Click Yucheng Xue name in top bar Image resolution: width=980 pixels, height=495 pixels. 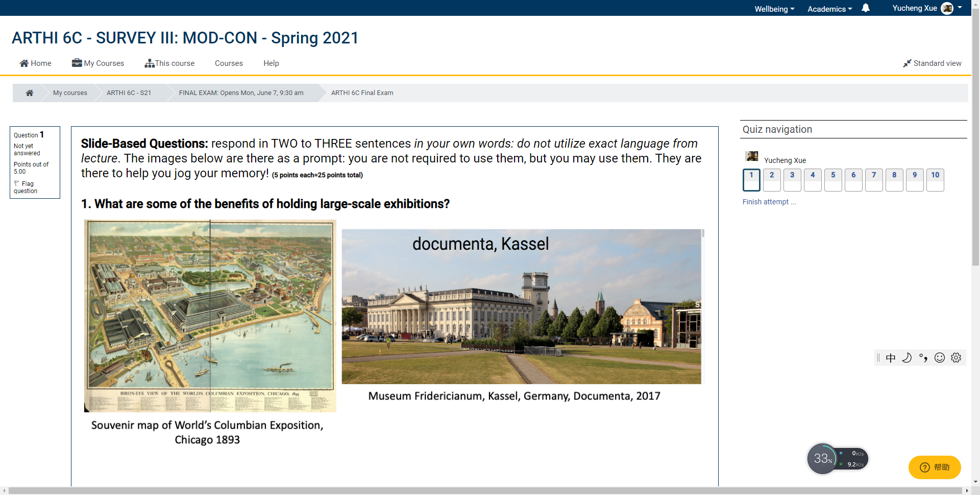(x=915, y=8)
